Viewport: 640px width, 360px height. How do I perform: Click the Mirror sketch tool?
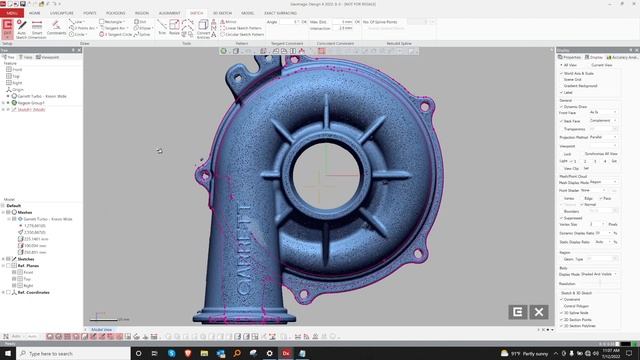tap(228, 22)
